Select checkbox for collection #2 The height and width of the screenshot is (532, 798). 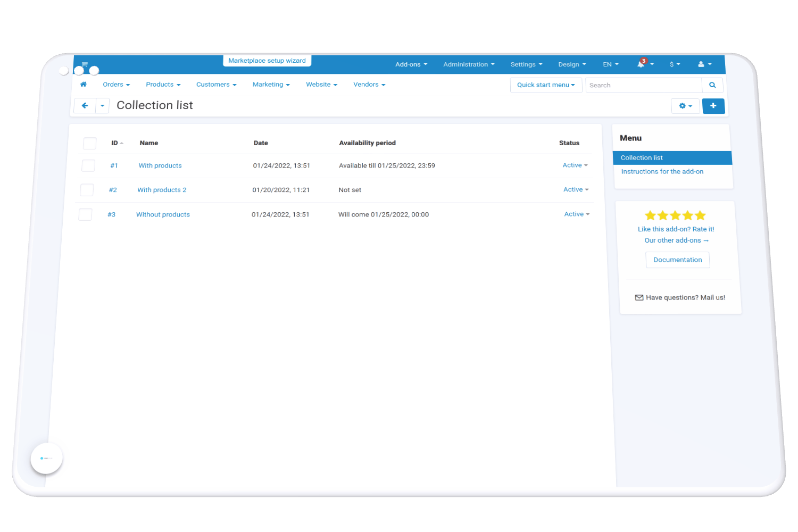pyautogui.click(x=87, y=190)
